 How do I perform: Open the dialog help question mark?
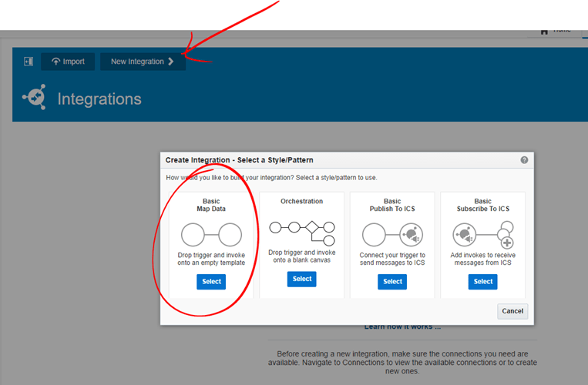[x=524, y=160]
